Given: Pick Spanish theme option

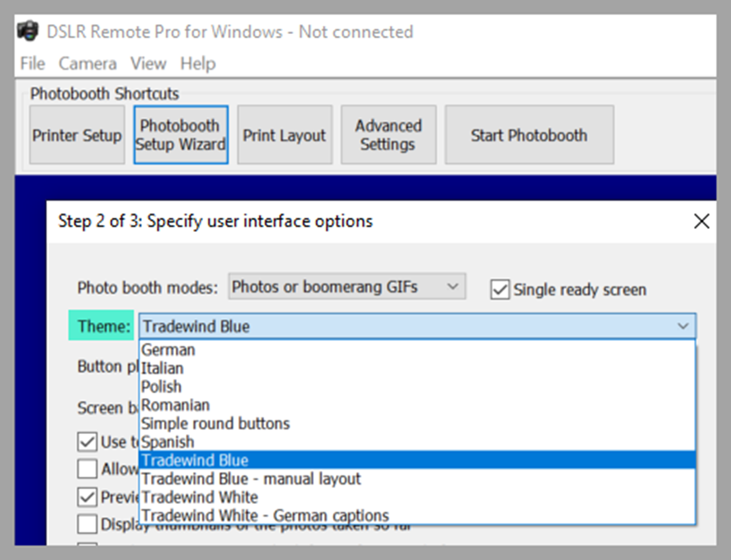Looking at the screenshot, I should point(417,442).
